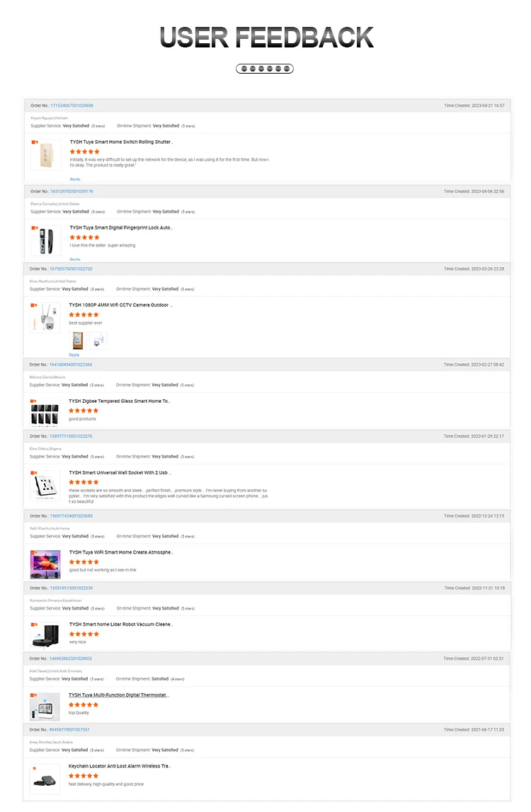Click Reply under the fingerprint lock review
Image resolution: width=531 pixels, height=812 pixels.
75,259
